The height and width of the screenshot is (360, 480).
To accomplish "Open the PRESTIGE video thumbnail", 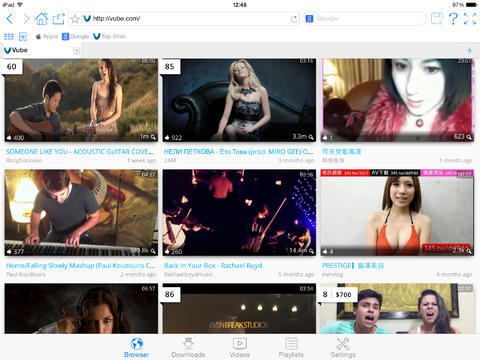I will point(397,213).
